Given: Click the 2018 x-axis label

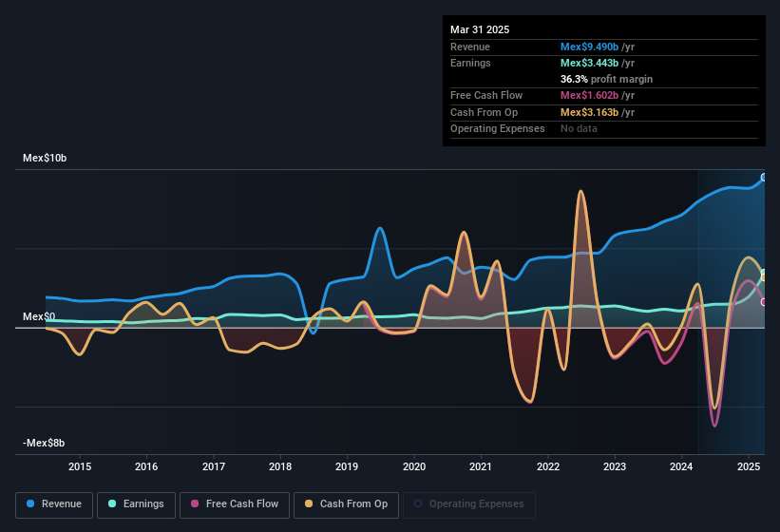Looking at the screenshot, I should point(280,466).
